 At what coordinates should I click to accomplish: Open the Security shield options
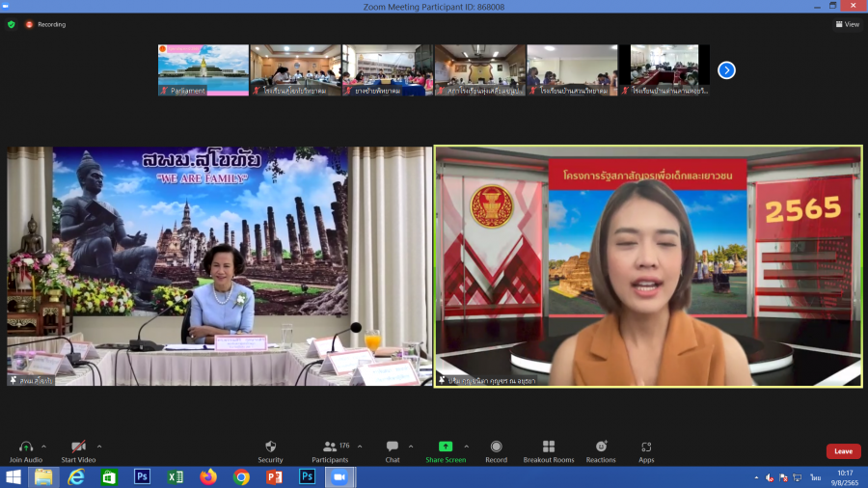270,450
